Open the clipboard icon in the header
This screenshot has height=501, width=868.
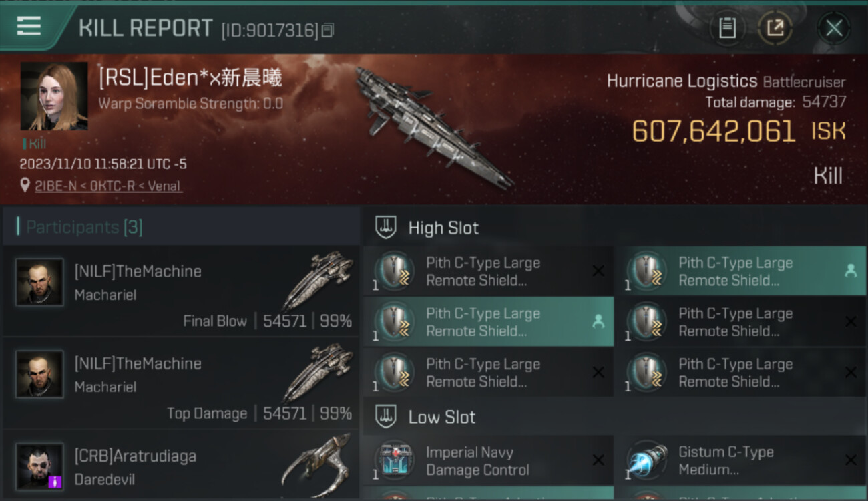coord(727,28)
